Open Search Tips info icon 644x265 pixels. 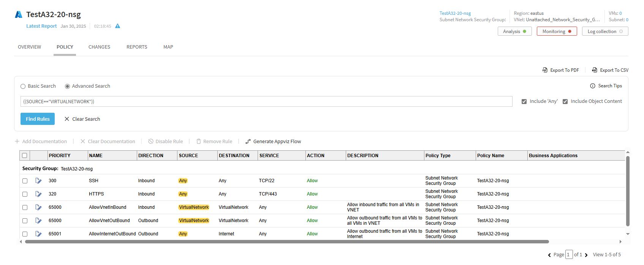pos(593,86)
